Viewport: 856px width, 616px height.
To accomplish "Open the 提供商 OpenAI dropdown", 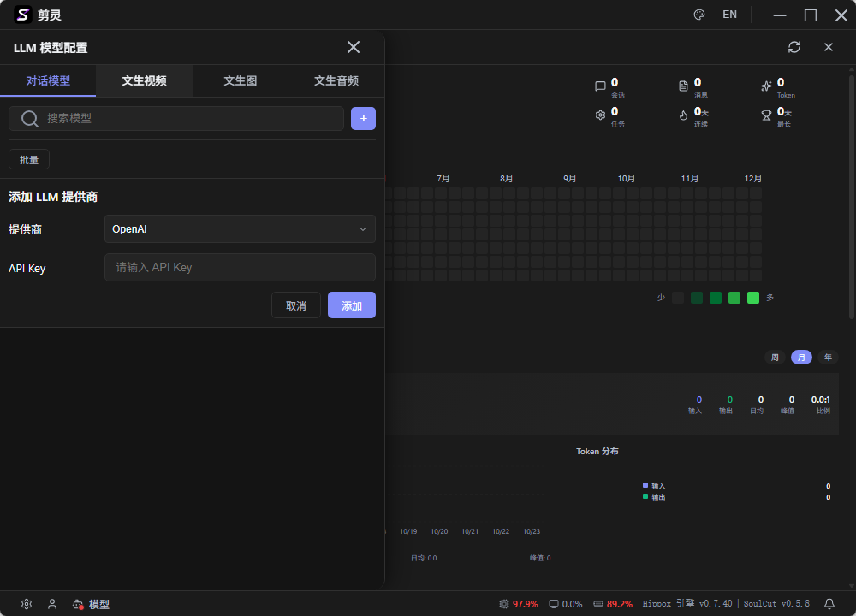I will pos(240,229).
